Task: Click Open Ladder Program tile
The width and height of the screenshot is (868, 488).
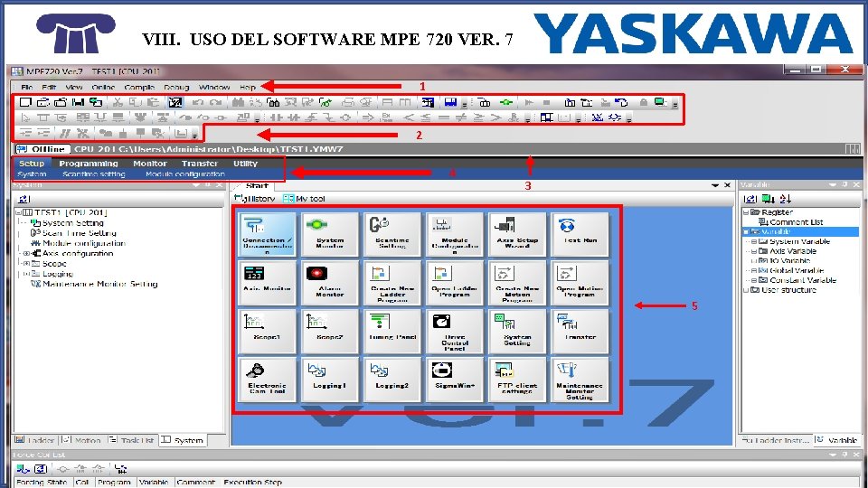Action: (x=455, y=283)
